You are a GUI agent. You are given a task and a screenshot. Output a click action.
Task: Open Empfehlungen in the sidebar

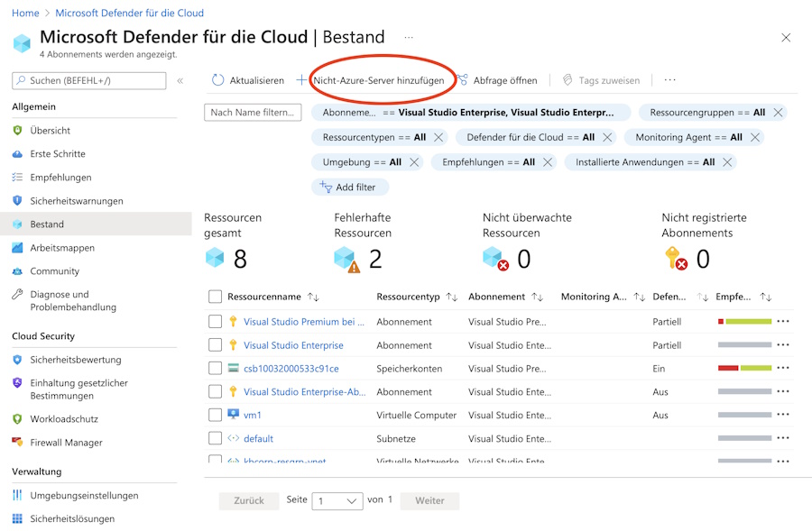(x=60, y=178)
